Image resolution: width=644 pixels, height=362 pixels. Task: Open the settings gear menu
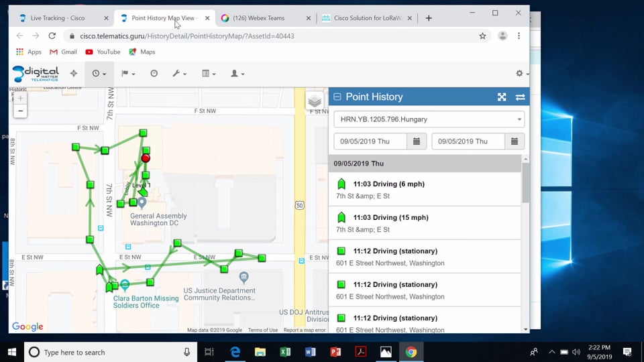pyautogui.click(x=522, y=74)
